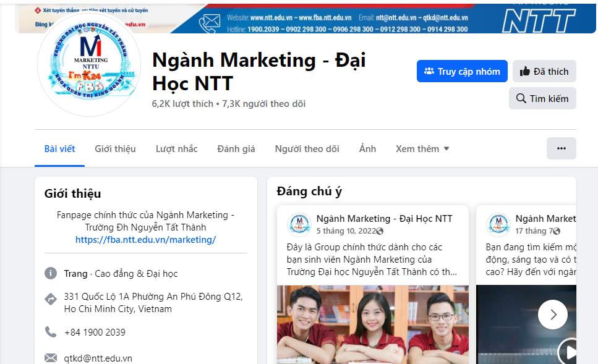Click the second post's page avatar
Viewport: 598px width, 364px height.
click(x=498, y=224)
